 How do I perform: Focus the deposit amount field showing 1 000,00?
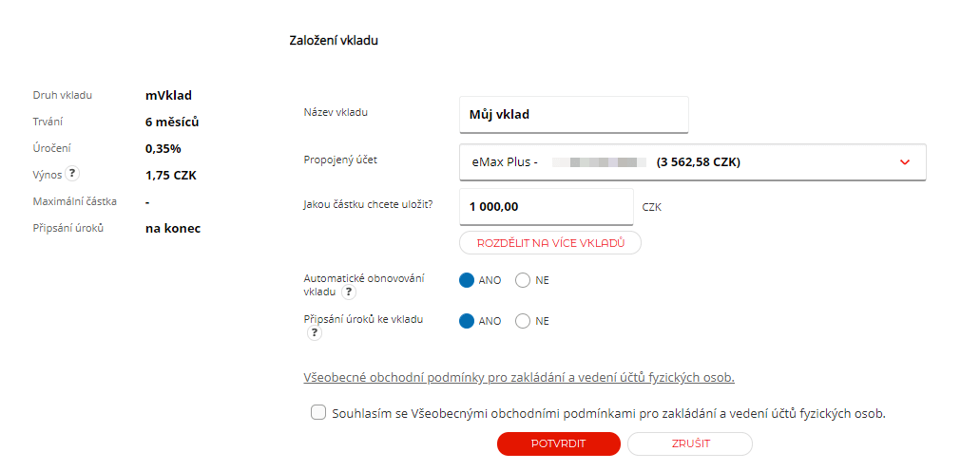(547, 207)
